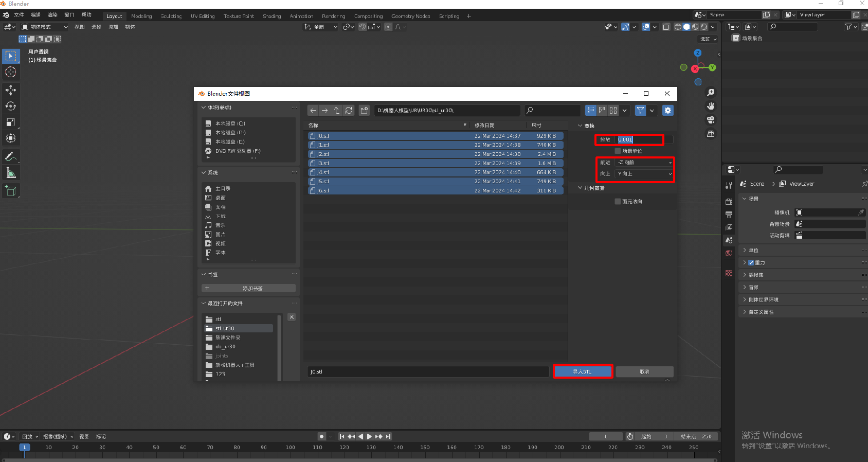Toggle auto keying record button in timeline

[x=322, y=436]
